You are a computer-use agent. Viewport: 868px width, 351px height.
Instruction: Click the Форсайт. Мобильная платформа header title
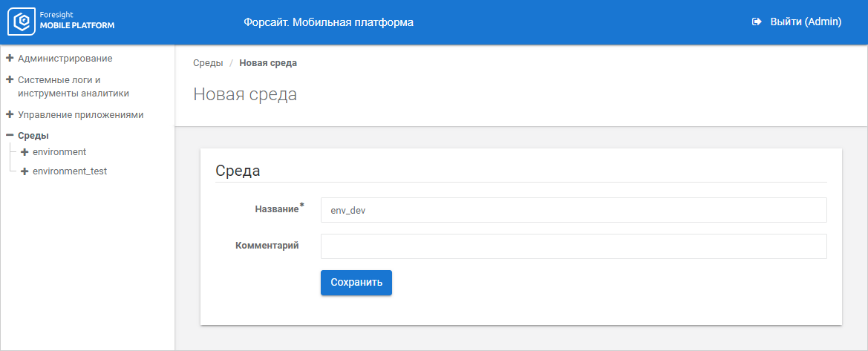328,22
